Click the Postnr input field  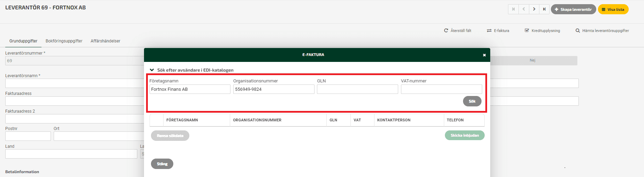pyautogui.click(x=28, y=136)
